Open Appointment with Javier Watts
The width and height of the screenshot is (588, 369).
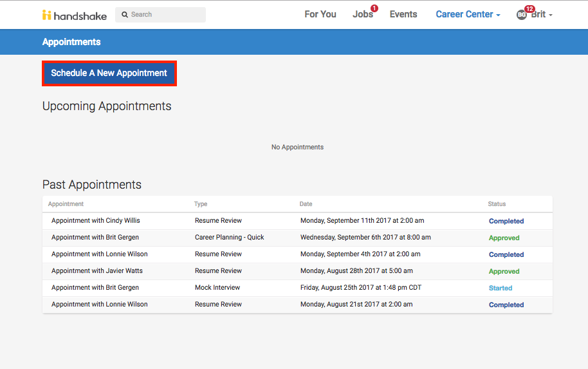97,270
